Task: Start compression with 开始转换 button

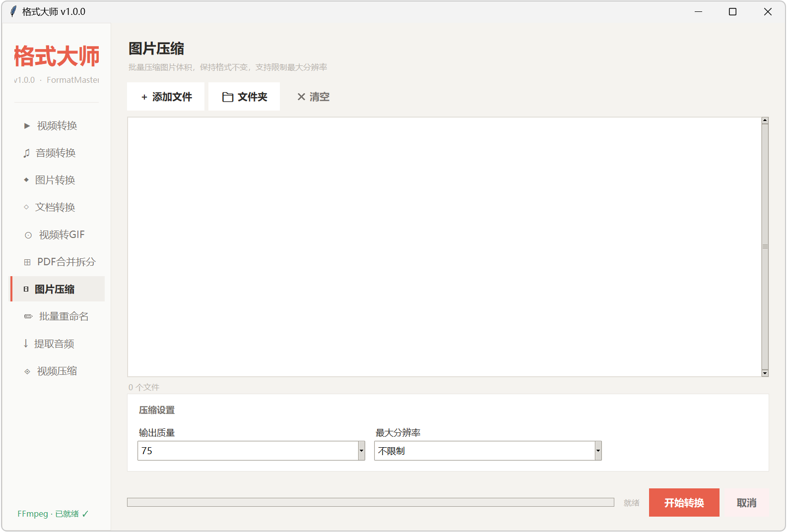Action: tap(684, 503)
